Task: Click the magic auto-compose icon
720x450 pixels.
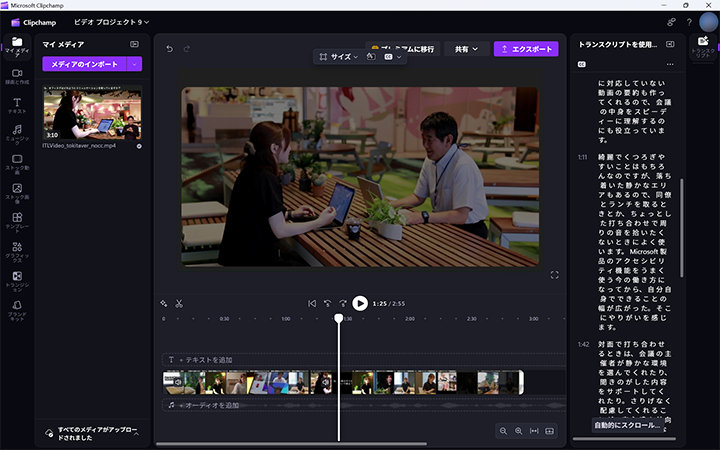Action: coord(163,304)
